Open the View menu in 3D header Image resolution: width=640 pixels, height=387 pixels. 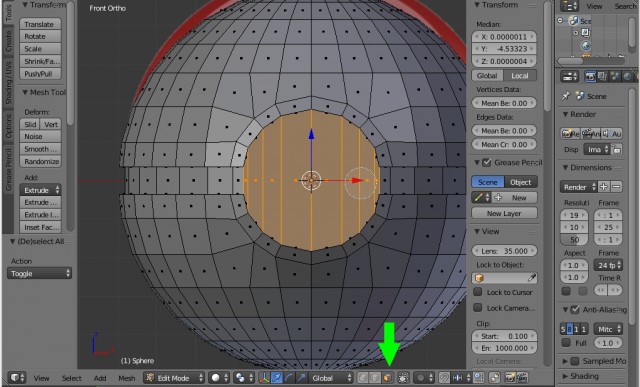[42, 378]
